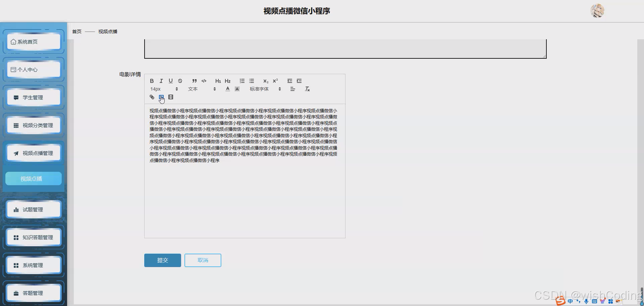
Task: Open the 标准字体 font family dropdown
Action: [x=265, y=89]
